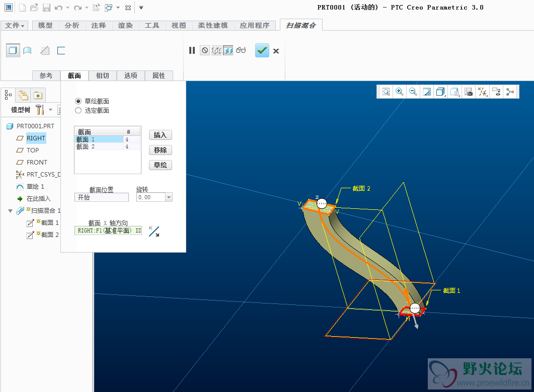Toggle the Thin feature icon
Viewport: 534px width, 392px height.
click(x=61, y=51)
